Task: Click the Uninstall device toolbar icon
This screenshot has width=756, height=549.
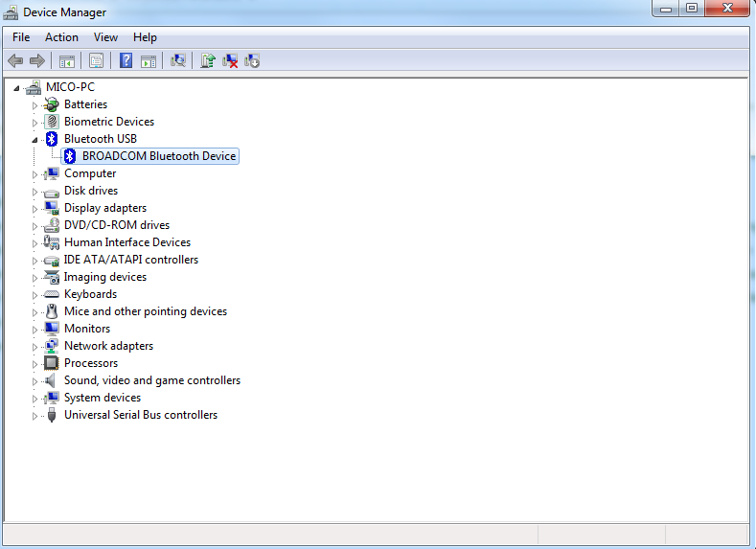Action: (230, 61)
